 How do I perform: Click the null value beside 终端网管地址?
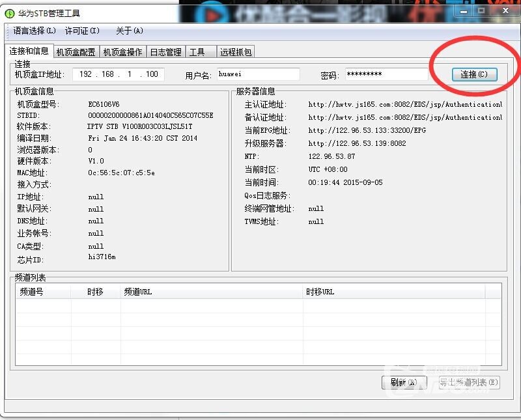coord(316,208)
